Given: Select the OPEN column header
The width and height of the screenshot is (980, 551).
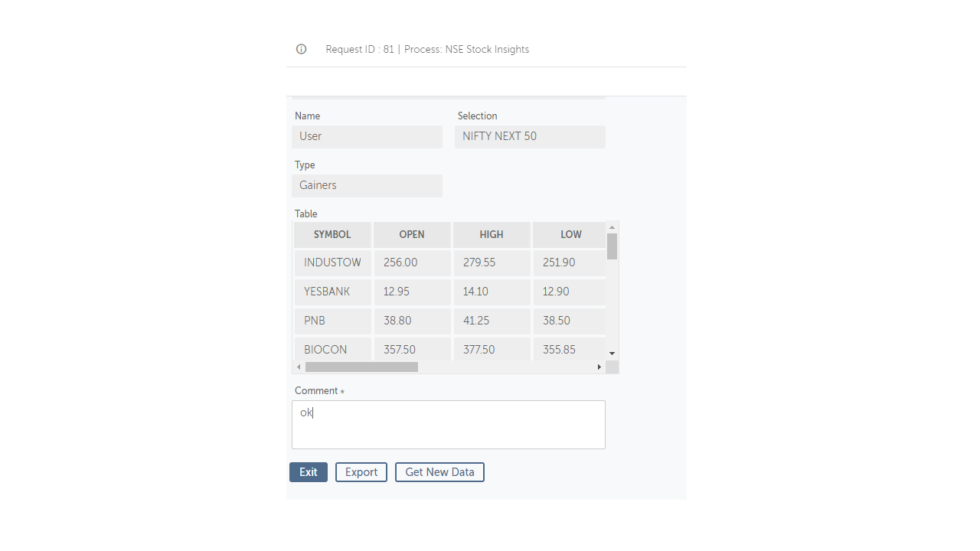Looking at the screenshot, I should click(x=412, y=235).
